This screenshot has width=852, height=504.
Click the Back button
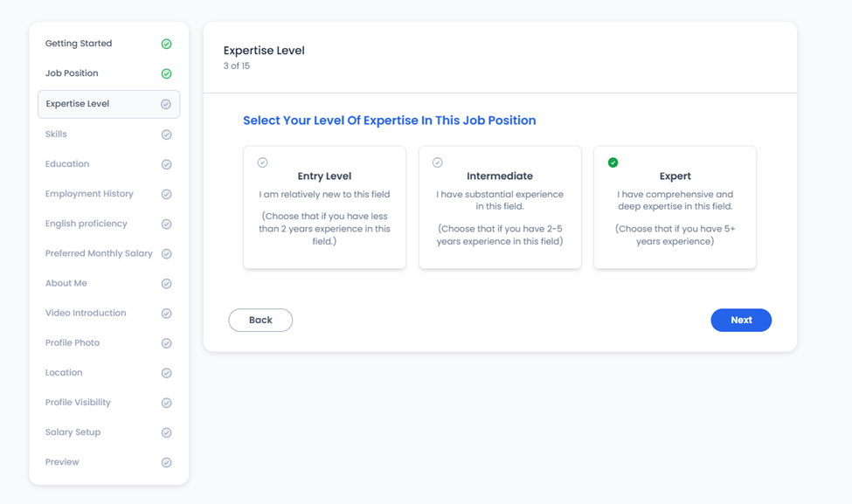click(260, 321)
